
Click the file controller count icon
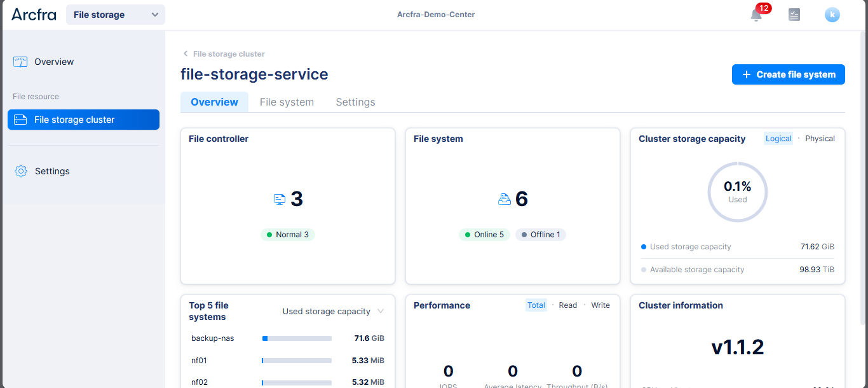[x=280, y=199]
